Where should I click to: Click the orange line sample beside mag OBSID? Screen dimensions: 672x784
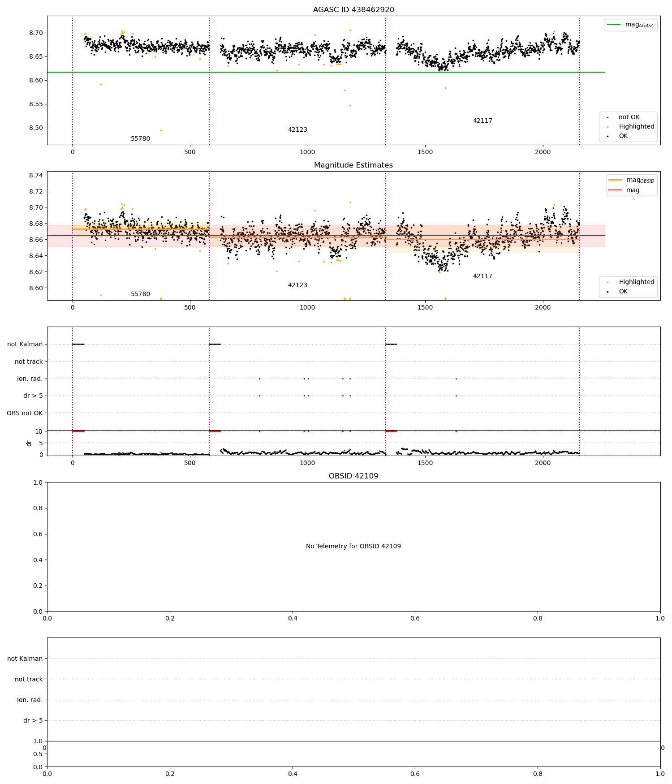(616, 180)
